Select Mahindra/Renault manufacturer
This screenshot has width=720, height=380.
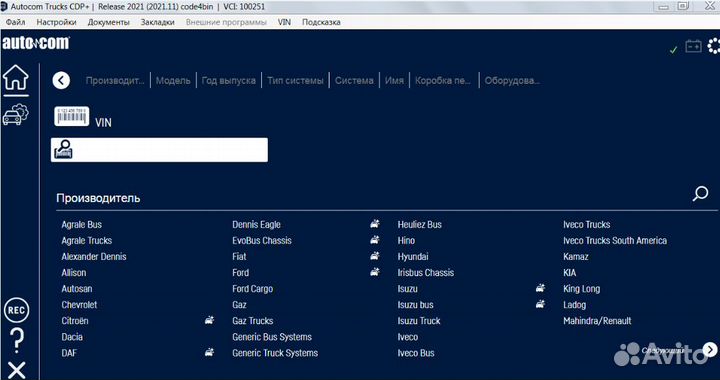(597, 321)
